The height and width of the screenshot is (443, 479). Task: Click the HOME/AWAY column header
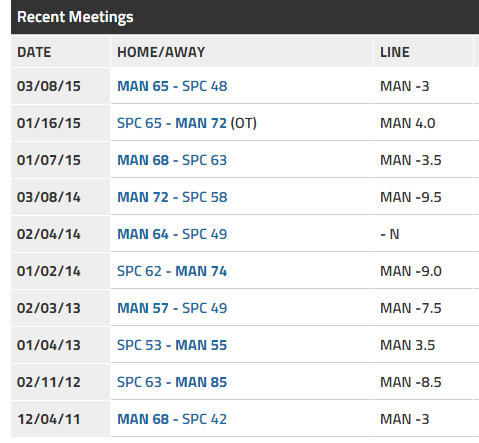(x=161, y=52)
